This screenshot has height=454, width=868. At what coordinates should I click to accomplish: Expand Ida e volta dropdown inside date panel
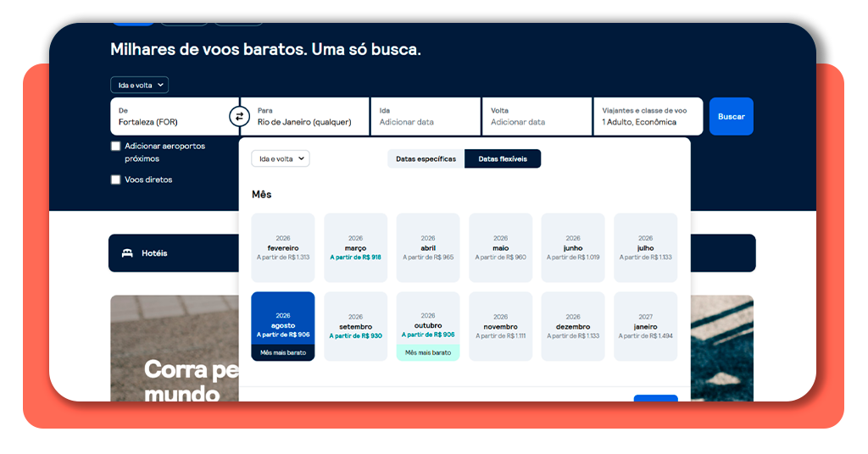281,158
